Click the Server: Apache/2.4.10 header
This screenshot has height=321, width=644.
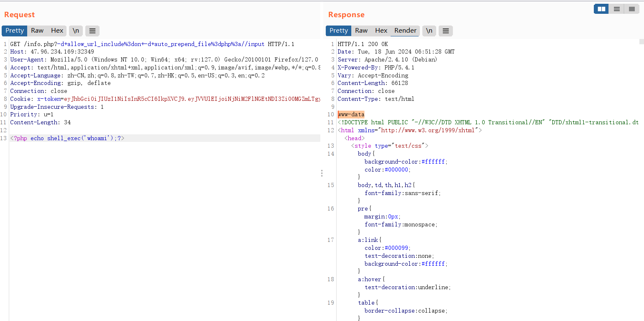click(x=387, y=60)
